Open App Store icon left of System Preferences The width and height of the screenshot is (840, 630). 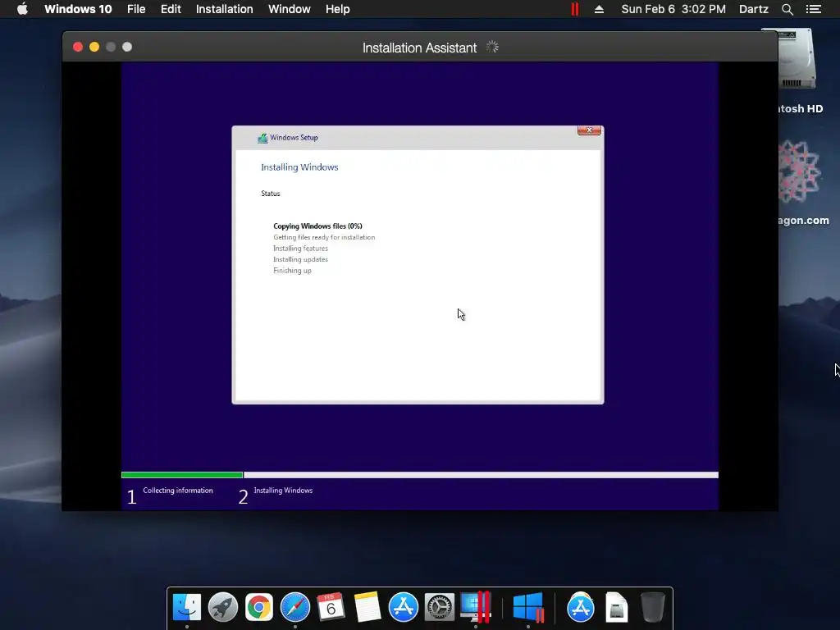coord(404,607)
